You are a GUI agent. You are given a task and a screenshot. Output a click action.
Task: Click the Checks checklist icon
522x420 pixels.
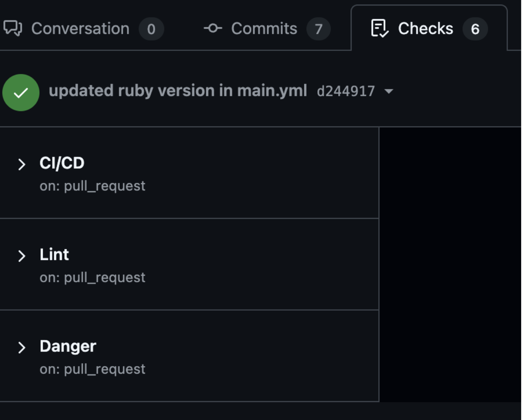point(380,28)
